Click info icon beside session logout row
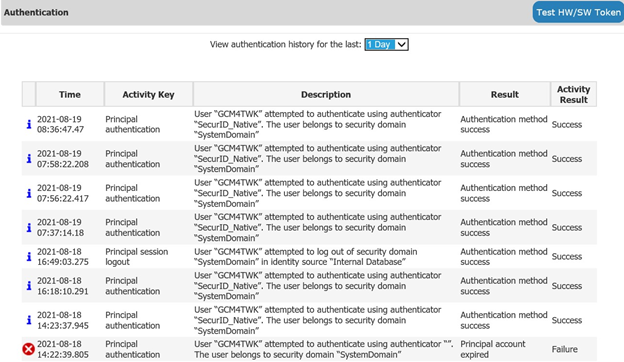The width and height of the screenshot is (624, 362). pyautogui.click(x=29, y=257)
